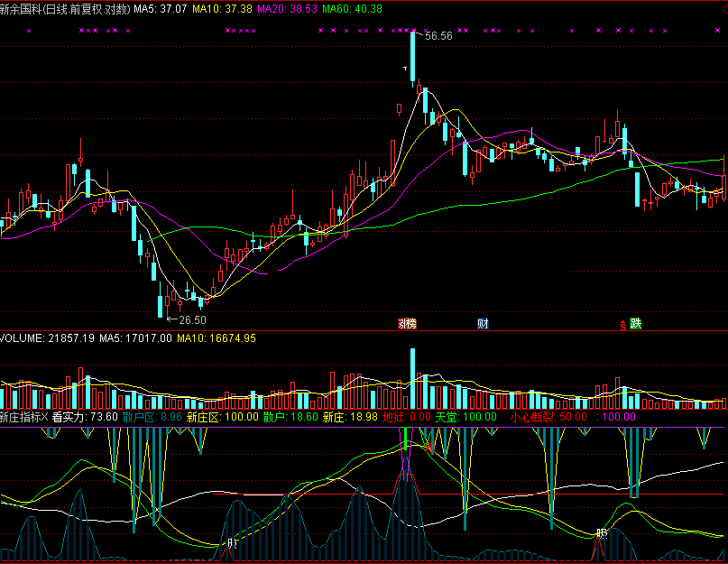Viewport: 728px width, 564px height.
Task: Click the red S signal marker
Action: click(623, 325)
